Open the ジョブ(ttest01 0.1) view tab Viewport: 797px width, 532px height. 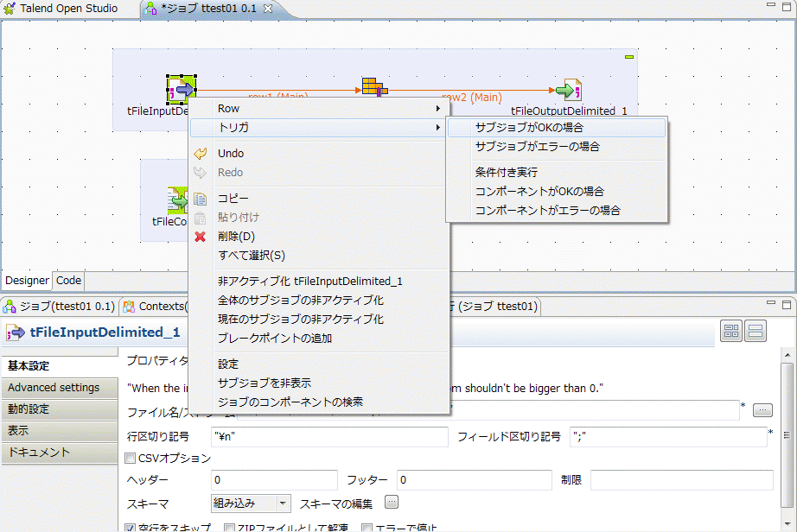pyautogui.click(x=59, y=306)
